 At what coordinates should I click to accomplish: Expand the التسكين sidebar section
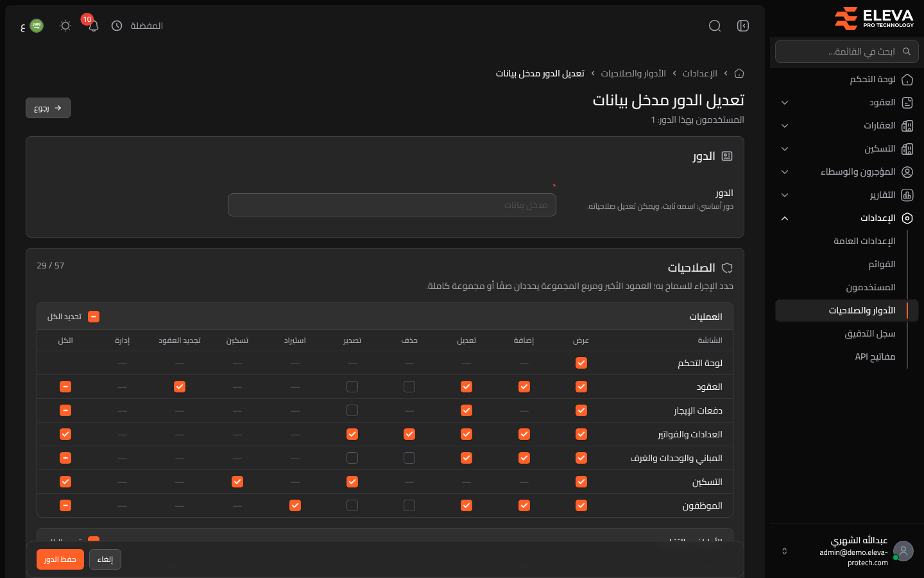pyautogui.click(x=785, y=149)
